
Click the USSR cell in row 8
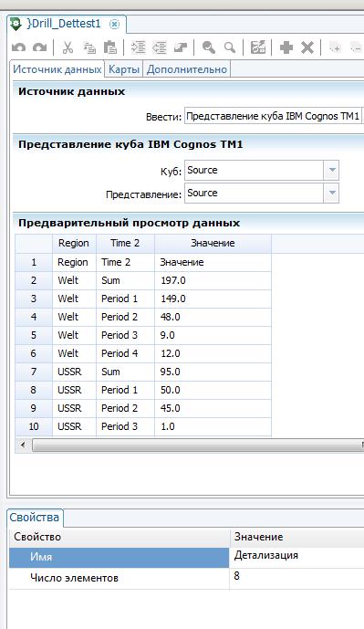coord(74,390)
